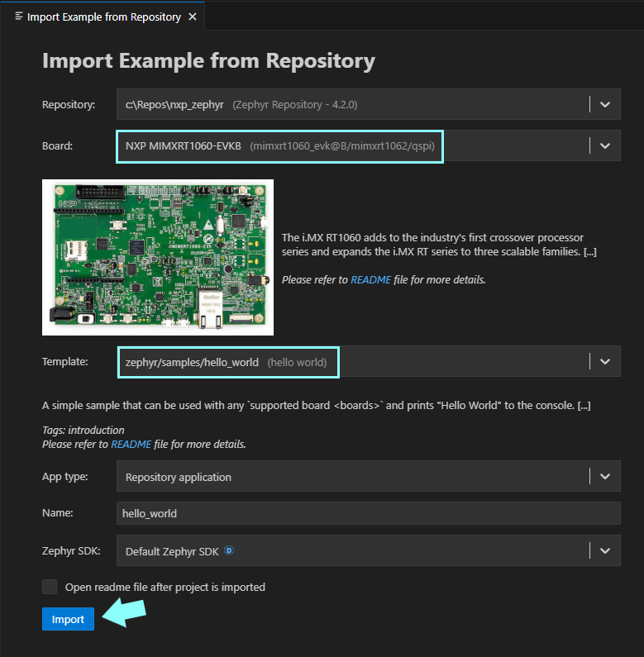Click the tab's document lines icon

click(18, 16)
